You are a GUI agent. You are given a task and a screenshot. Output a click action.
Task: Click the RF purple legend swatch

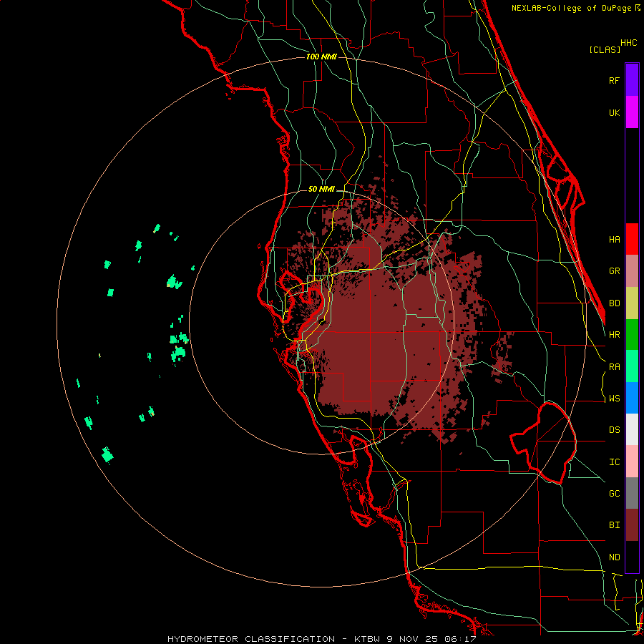tap(632, 80)
